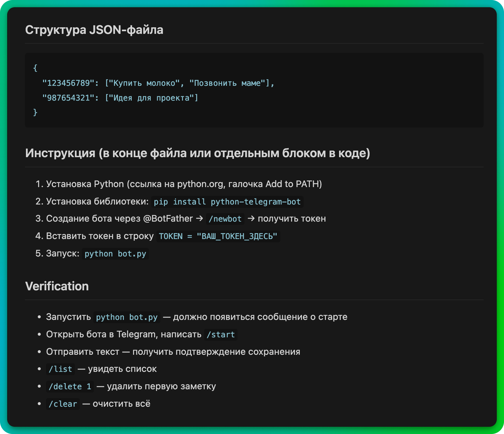Click the /delete 1 command code

point(70,387)
